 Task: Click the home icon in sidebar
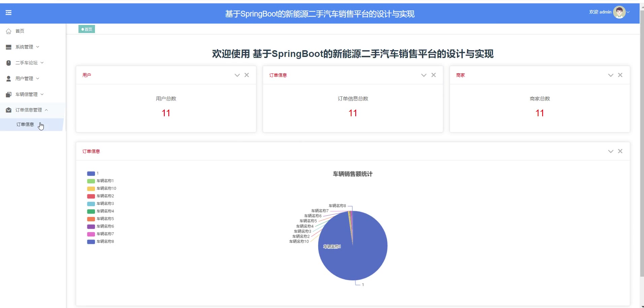pyautogui.click(x=9, y=31)
